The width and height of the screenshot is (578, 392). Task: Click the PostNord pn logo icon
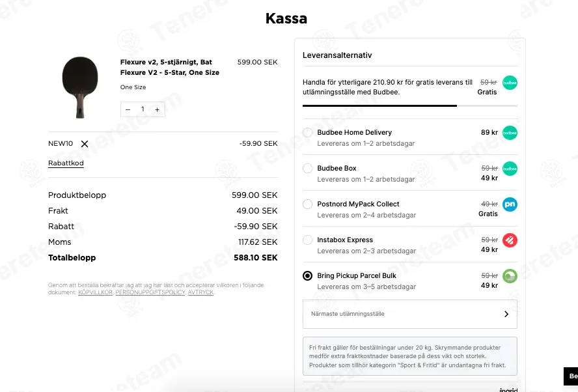tap(510, 204)
